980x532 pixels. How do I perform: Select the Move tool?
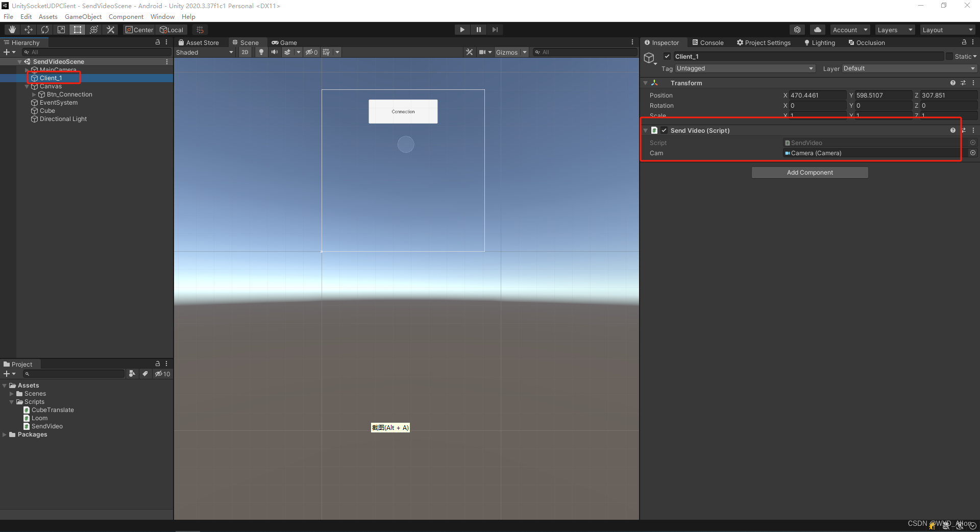click(x=28, y=29)
